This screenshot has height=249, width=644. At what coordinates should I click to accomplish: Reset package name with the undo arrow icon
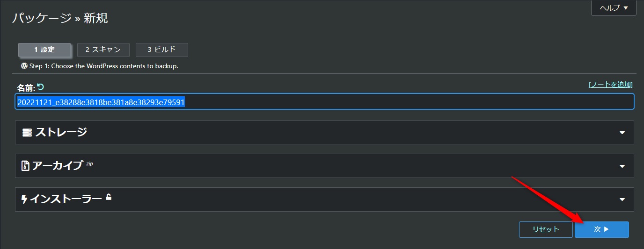point(40,86)
